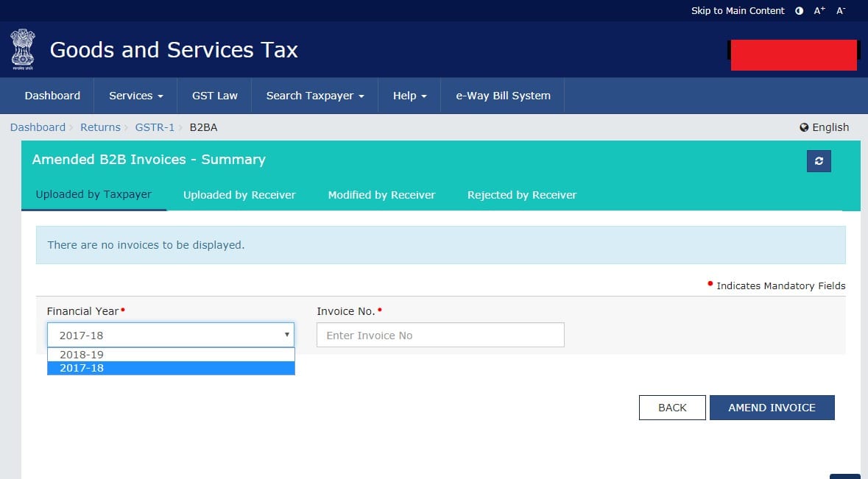The width and height of the screenshot is (868, 479).
Task: Click the Enter Invoice No field
Action: pos(440,334)
